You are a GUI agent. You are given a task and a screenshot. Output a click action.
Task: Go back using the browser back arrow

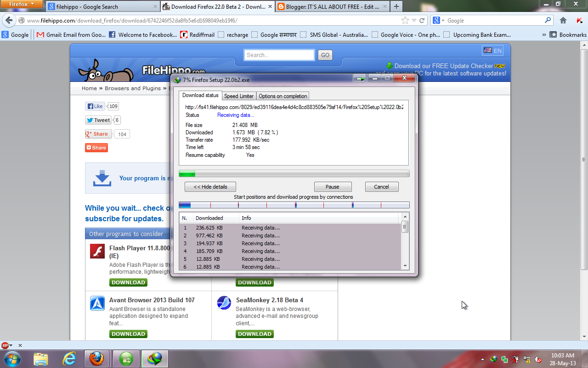click(x=9, y=21)
